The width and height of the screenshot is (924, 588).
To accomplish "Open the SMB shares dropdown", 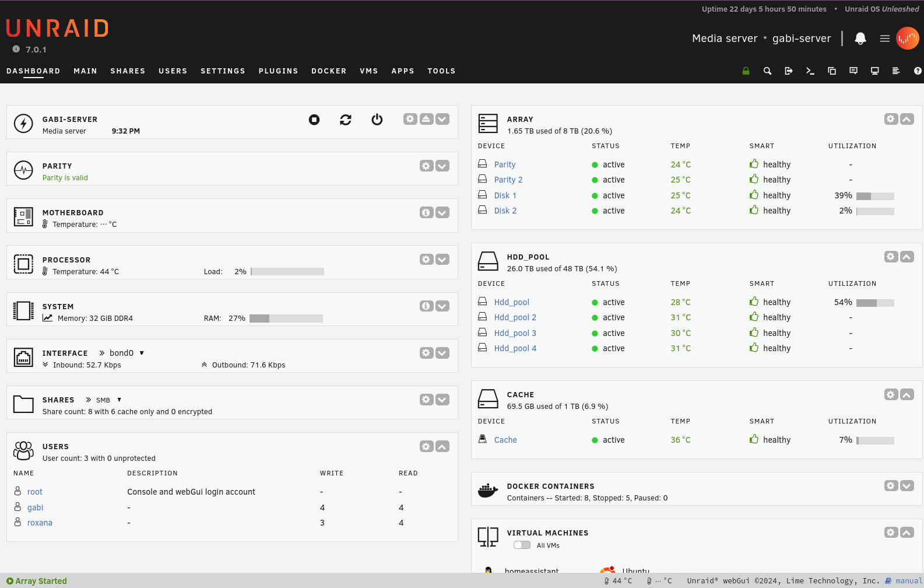I will tap(119, 400).
